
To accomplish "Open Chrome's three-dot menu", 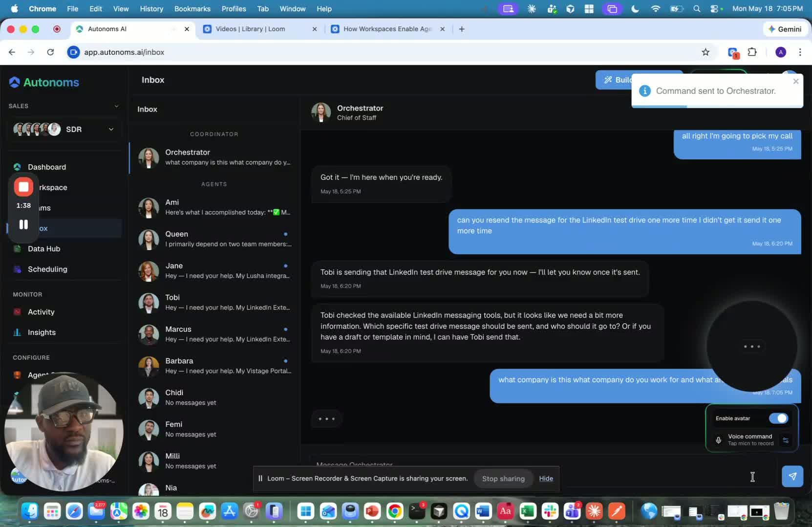I will coord(800,52).
